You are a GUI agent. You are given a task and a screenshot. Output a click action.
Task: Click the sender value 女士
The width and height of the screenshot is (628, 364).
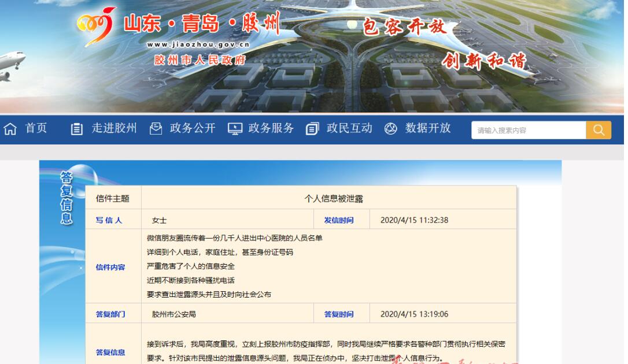click(160, 220)
